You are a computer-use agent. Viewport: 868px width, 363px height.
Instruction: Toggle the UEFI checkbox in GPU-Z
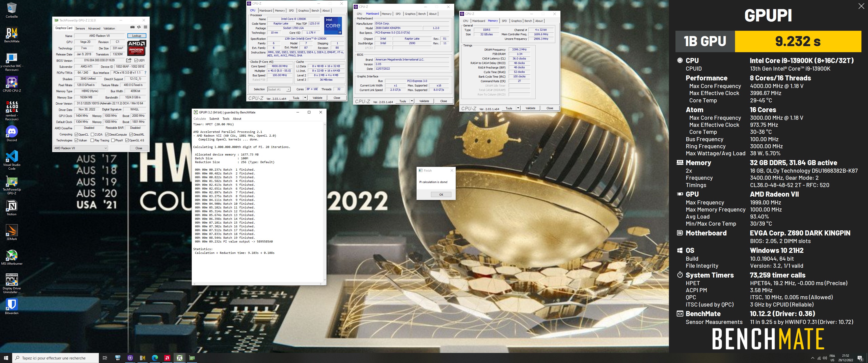click(136, 60)
